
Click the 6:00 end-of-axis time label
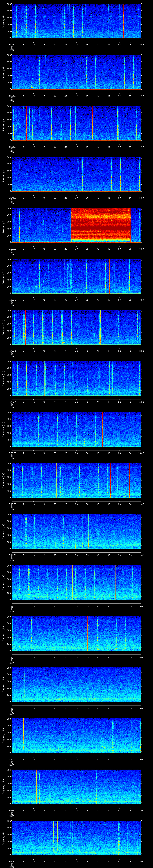tap(141, 249)
